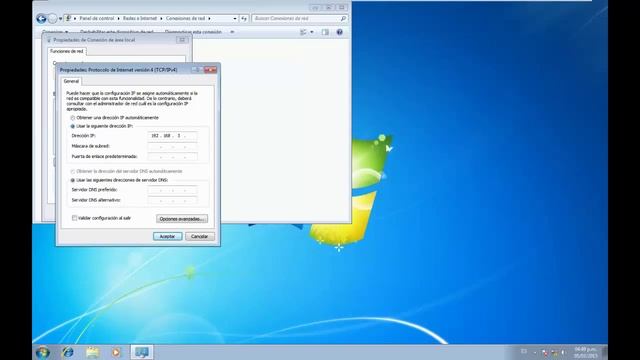Viewport: 640px width, 360px height.
Task: Click the magnifier icon in search box
Action: (x=343, y=18)
